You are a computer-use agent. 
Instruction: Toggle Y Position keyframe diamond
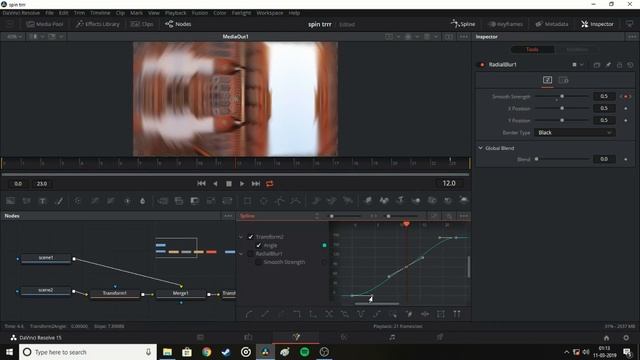click(625, 120)
